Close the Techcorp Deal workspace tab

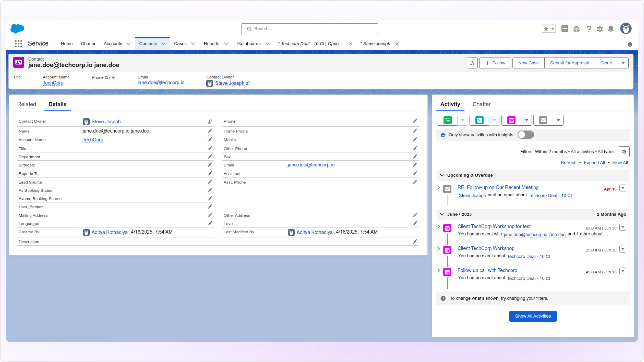tap(351, 44)
